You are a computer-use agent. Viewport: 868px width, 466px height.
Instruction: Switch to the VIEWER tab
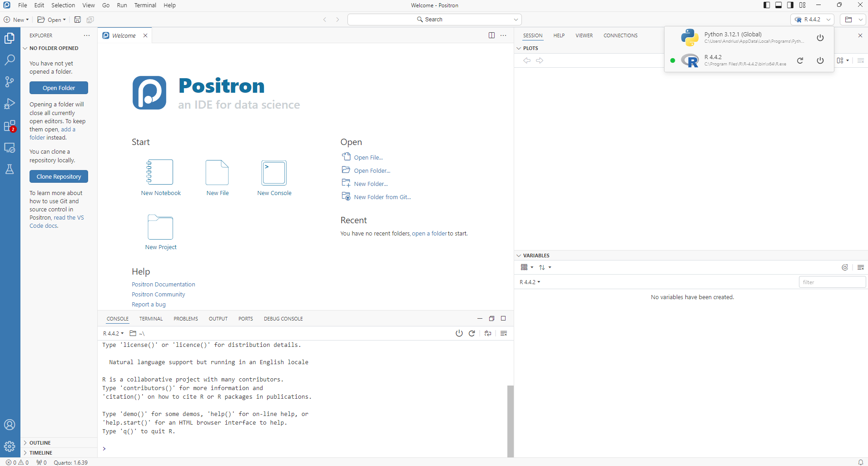point(584,35)
